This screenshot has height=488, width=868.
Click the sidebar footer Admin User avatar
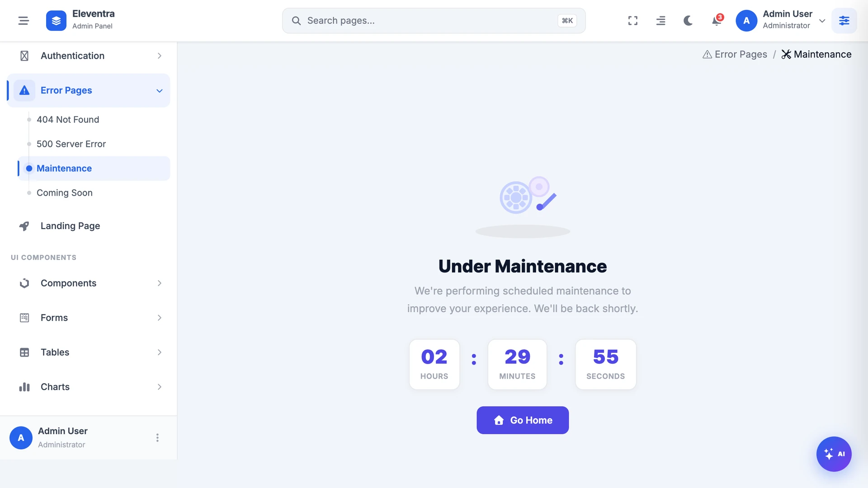21,438
